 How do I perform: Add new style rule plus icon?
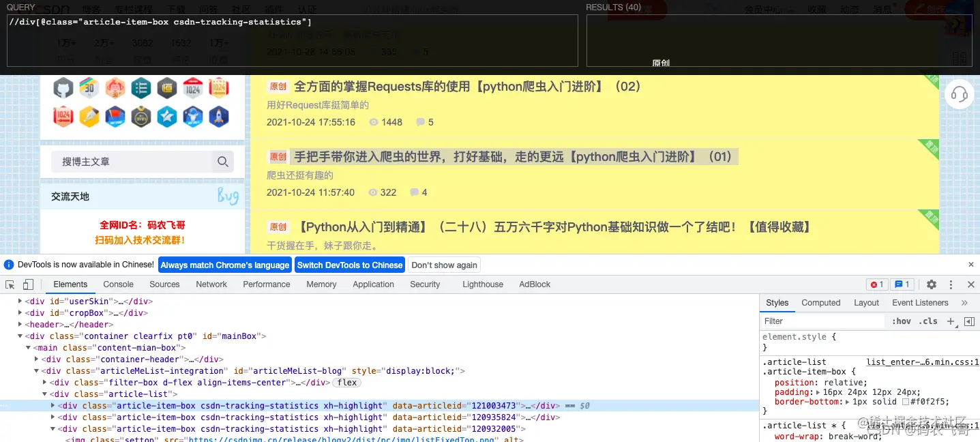pos(951,321)
